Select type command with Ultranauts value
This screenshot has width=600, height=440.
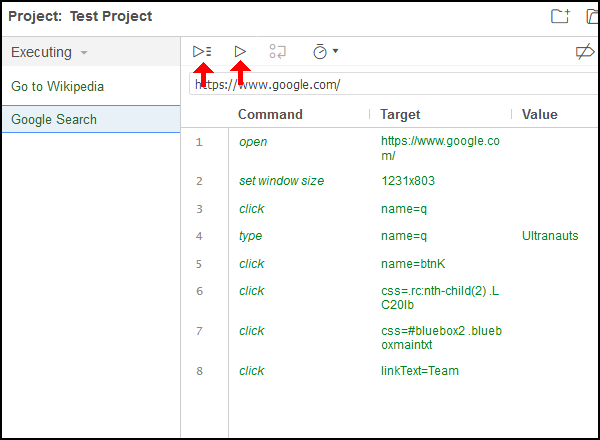[390, 236]
